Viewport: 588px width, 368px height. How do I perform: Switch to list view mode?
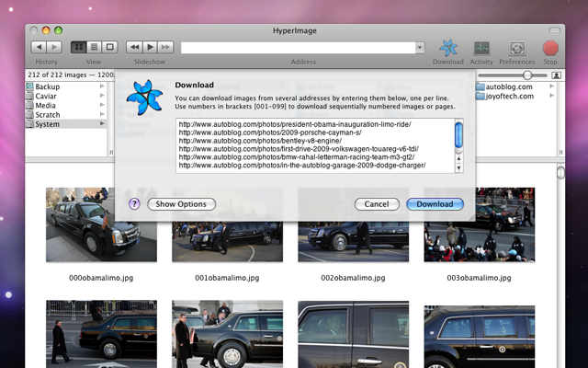94,47
